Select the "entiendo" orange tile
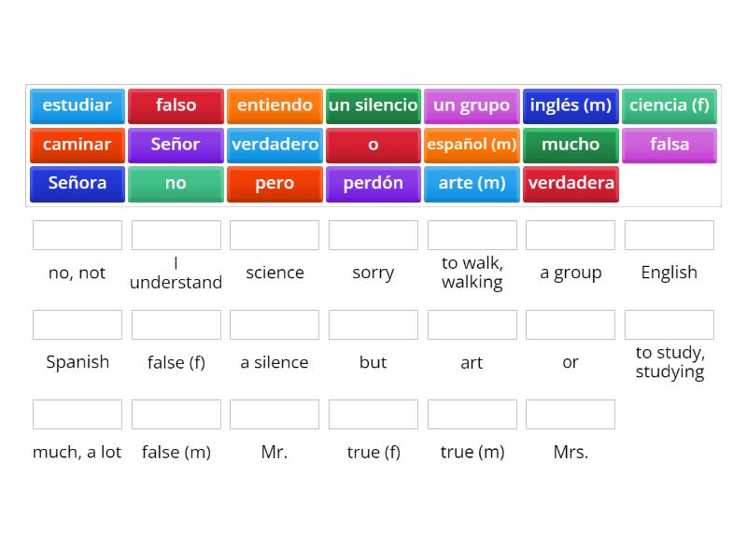Image resolution: width=747 pixels, height=560 pixels. pos(275,105)
